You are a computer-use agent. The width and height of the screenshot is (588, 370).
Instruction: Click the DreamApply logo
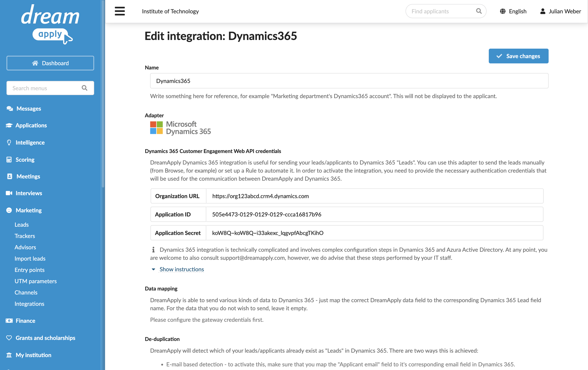(x=50, y=24)
